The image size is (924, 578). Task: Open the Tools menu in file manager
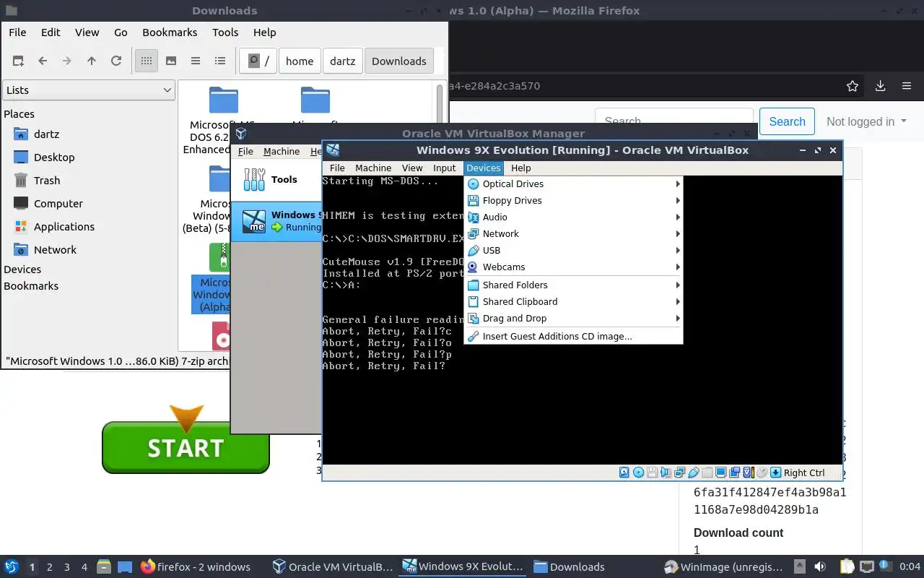(225, 33)
